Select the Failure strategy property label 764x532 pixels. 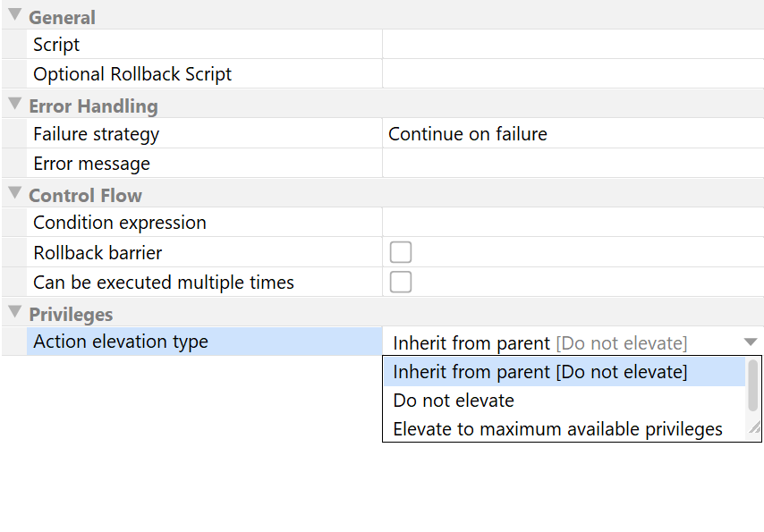pos(97,134)
